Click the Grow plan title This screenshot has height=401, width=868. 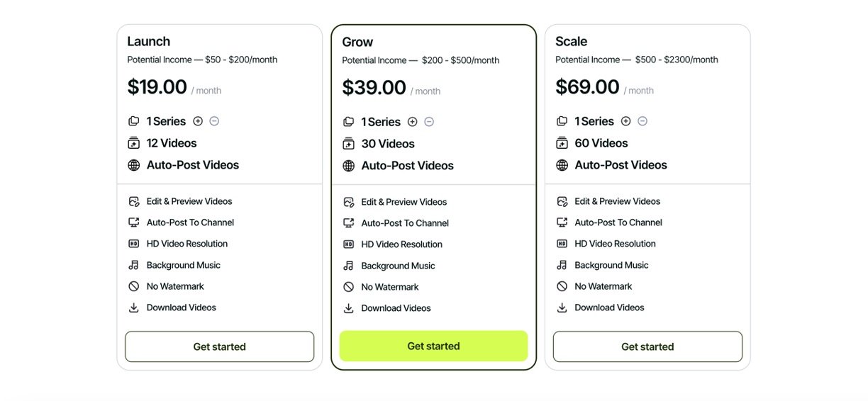357,42
